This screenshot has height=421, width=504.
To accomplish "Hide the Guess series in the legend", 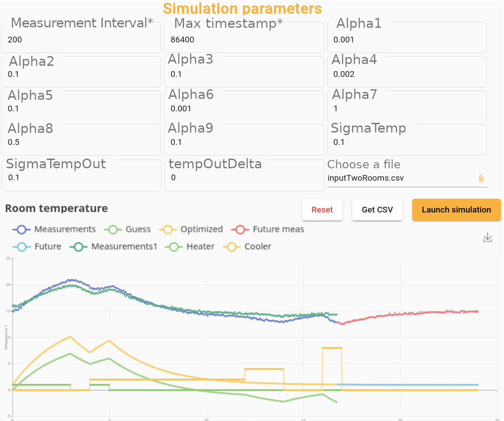I will [x=128, y=229].
